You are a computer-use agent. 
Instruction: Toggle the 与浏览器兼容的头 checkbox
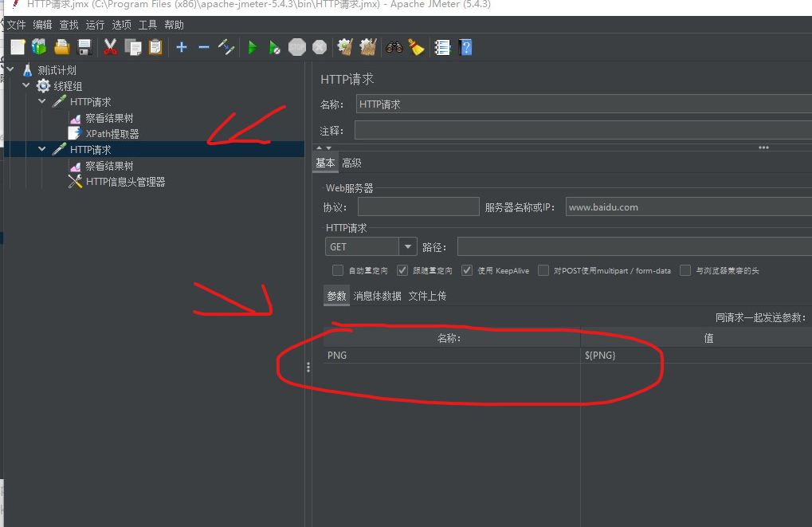tap(685, 270)
